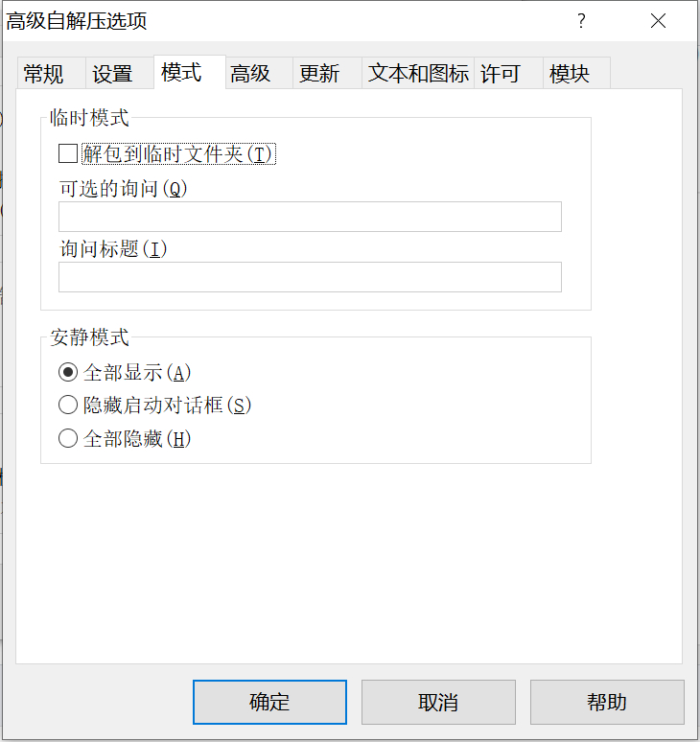Click the 取消 button
Screen dimensions: 700x742
pyautogui.click(x=438, y=702)
